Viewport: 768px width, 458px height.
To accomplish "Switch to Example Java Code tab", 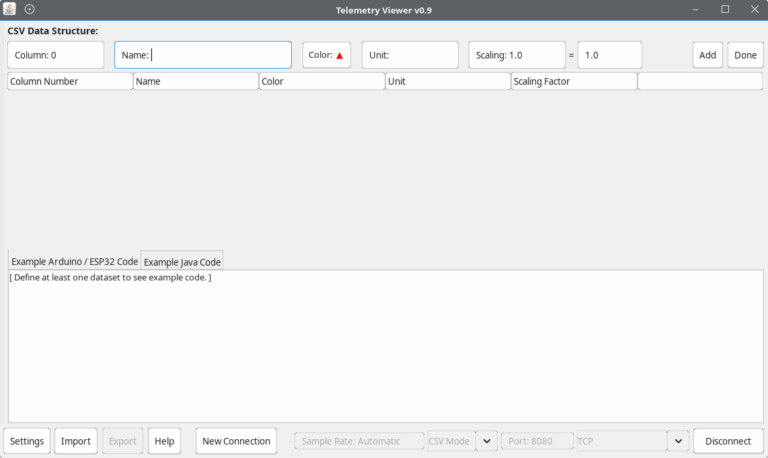I will pos(182,262).
